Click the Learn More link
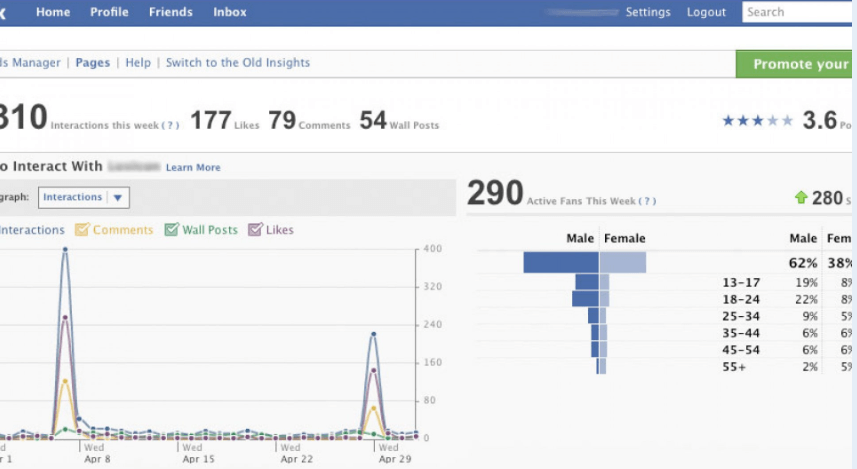Screen dimensions: 857x469 tap(193, 167)
